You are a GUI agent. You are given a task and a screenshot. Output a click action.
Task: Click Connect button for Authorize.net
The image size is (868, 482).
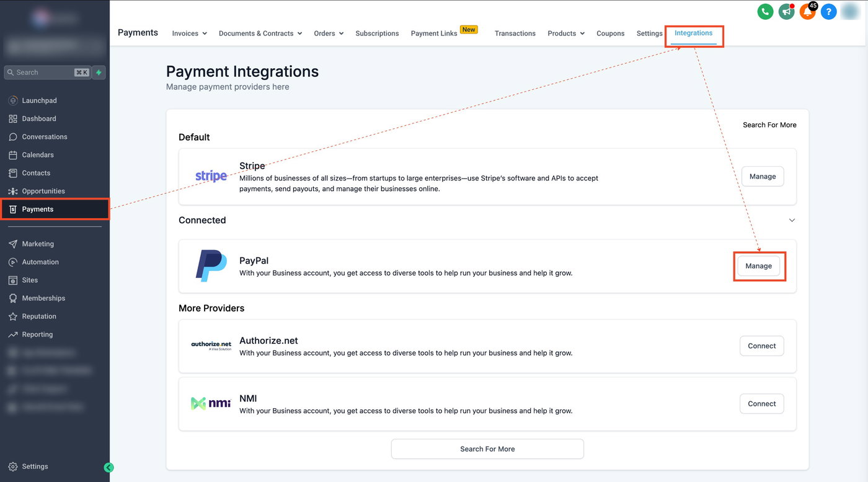tap(761, 346)
